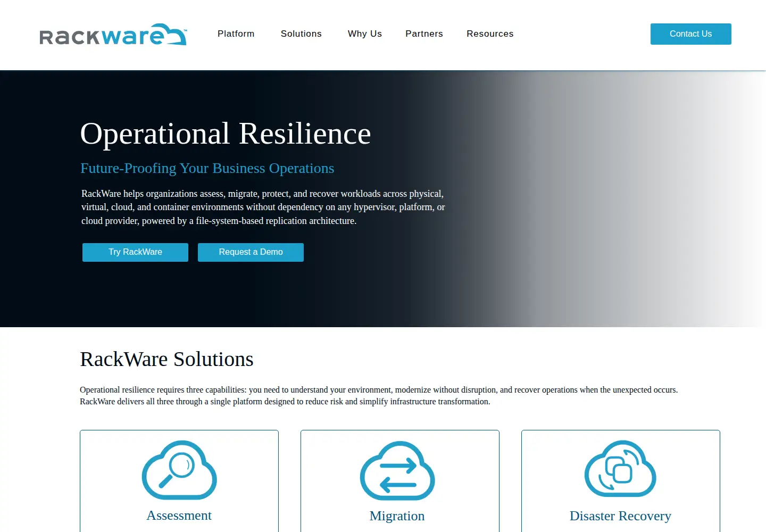Click paragraph starting 'RackWare helps organizations assess'
766x532 pixels.
pos(263,207)
